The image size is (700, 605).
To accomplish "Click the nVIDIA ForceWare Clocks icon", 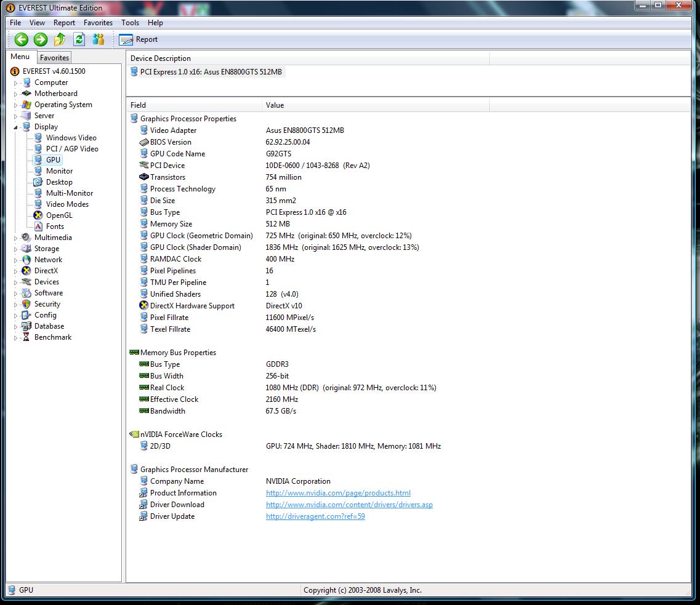I will [x=134, y=434].
